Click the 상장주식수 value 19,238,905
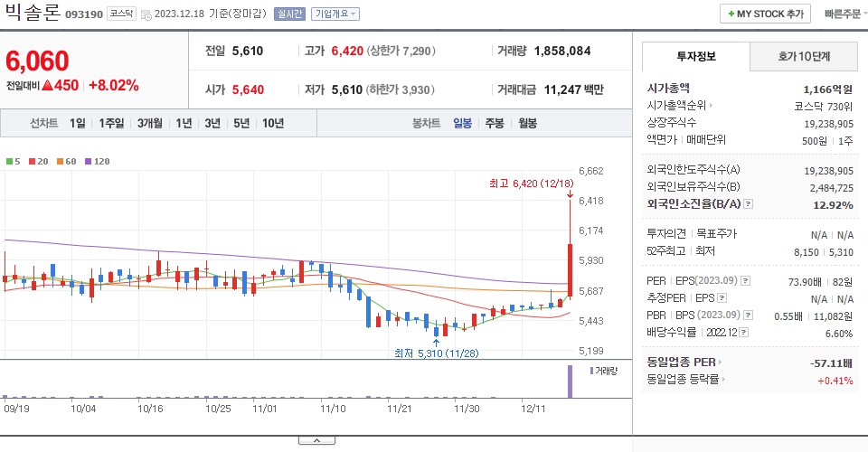 click(829, 123)
